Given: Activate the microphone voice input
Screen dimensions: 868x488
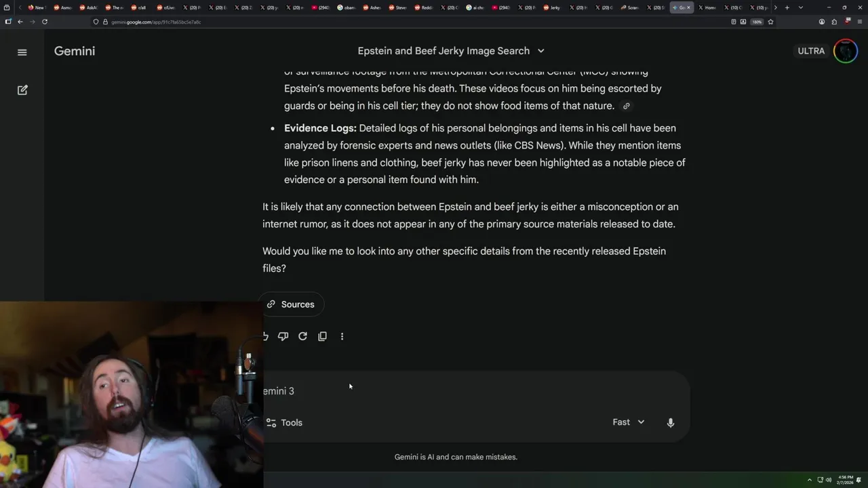Looking at the screenshot, I should tap(671, 422).
